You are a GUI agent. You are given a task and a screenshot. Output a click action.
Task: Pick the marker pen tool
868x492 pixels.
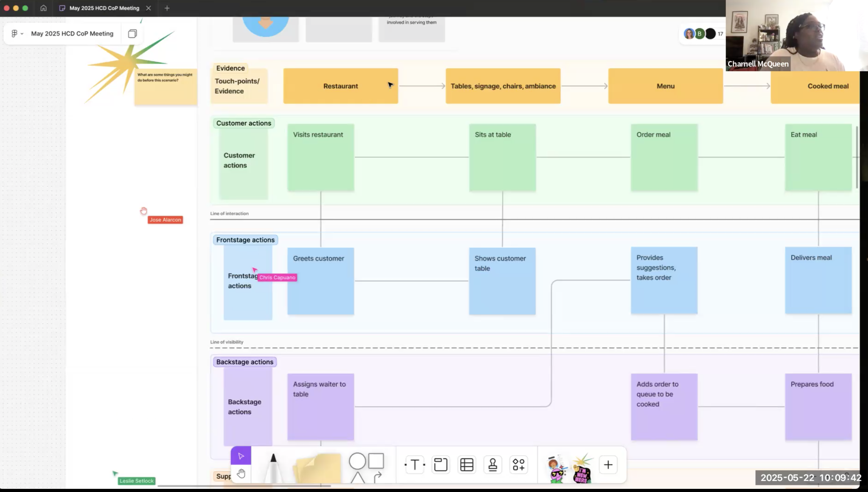coord(273,467)
